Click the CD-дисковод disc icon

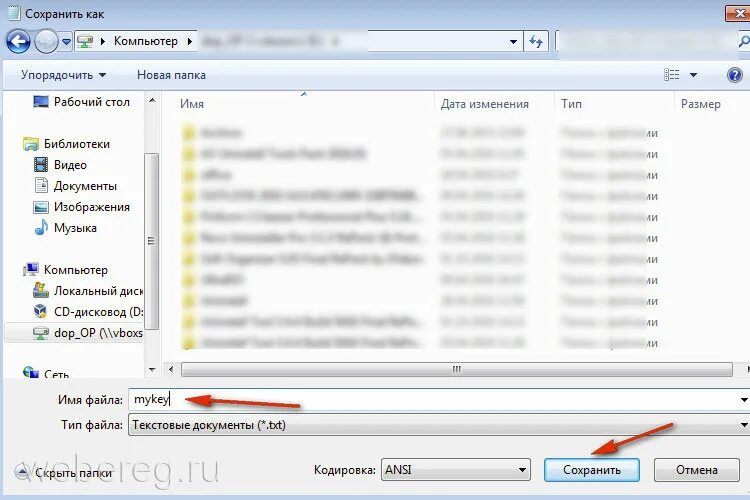(x=41, y=311)
